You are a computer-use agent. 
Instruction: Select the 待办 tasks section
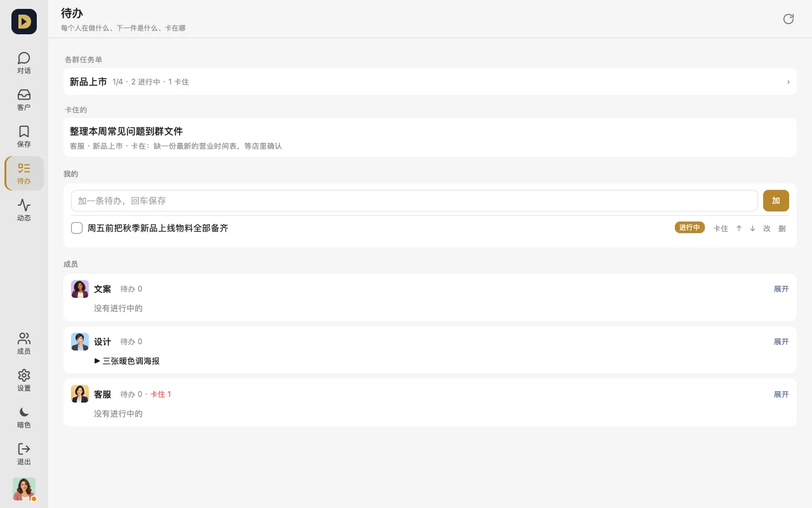point(24,173)
